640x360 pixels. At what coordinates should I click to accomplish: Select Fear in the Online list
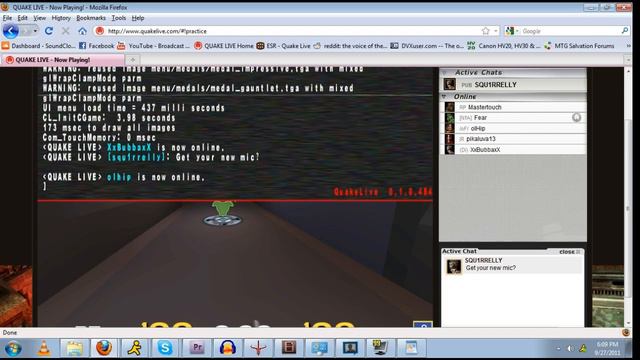[x=514, y=118]
